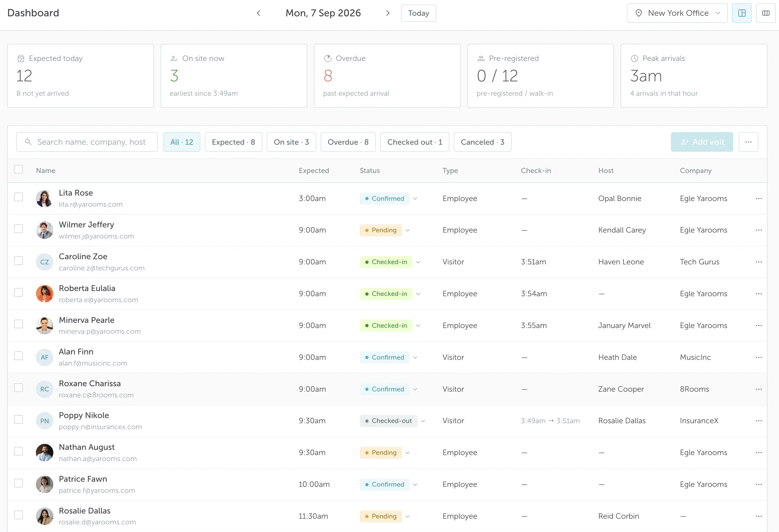
Task: Filter by Expected · 8 tab
Action: pos(233,142)
